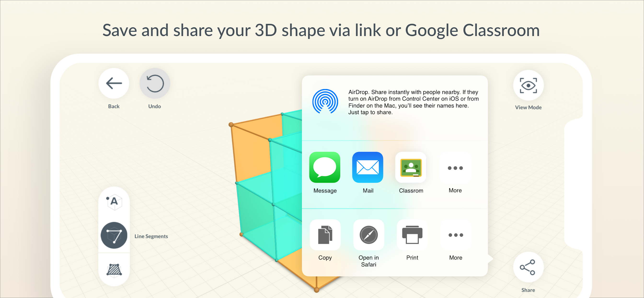Print the shape
The height and width of the screenshot is (298, 644).
pos(412,235)
